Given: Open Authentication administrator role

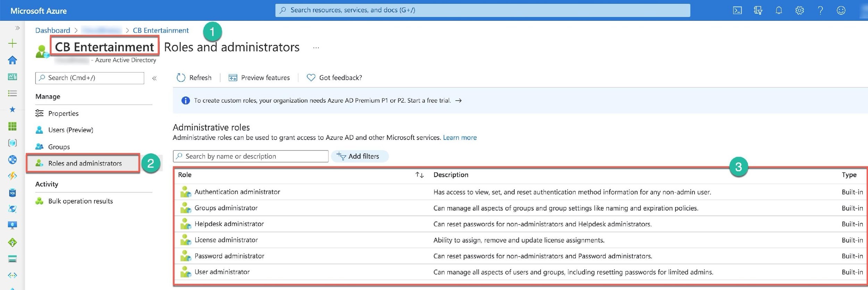Looking at the screenshot, I should (237, 192).
